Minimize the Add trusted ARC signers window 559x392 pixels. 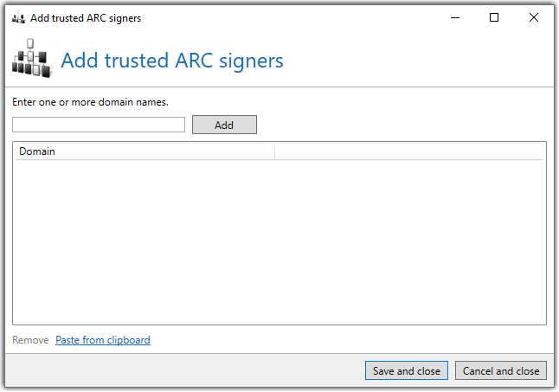(x=455, y=17)
